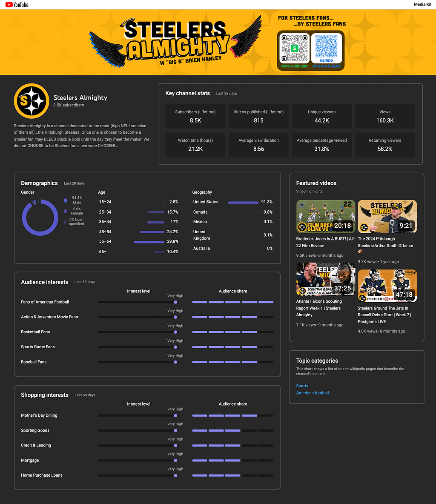Click the Sporting Goods audience share bar
436x504 pixels.
(x=233, y=430)
